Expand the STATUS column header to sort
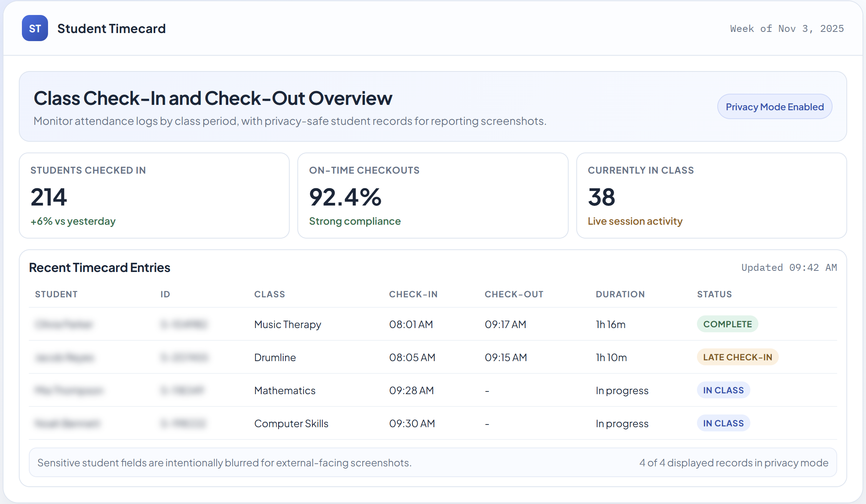 coord(714,294)
